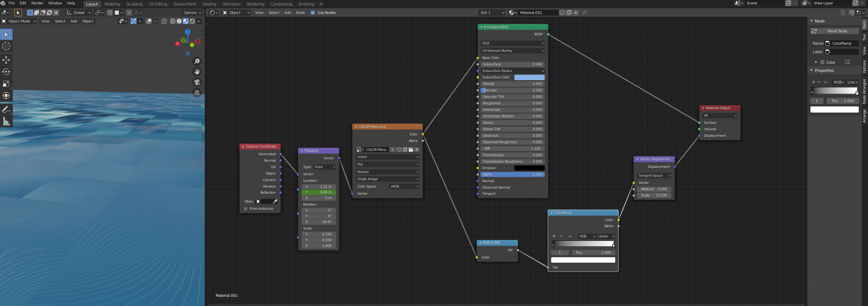Open the Node Wrangler sidebar tab
The height and width of the screenshot is (306, 868).
click(x=865, y=91)
